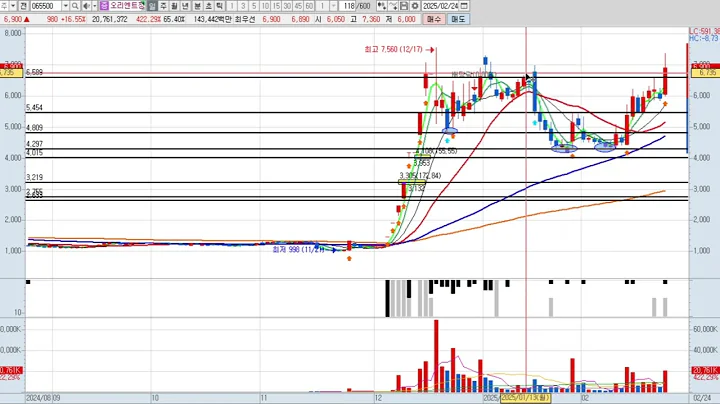Choose the 5 interval button
The height and width of the screenshot is (404, 720).
click(x=254, y=6)
